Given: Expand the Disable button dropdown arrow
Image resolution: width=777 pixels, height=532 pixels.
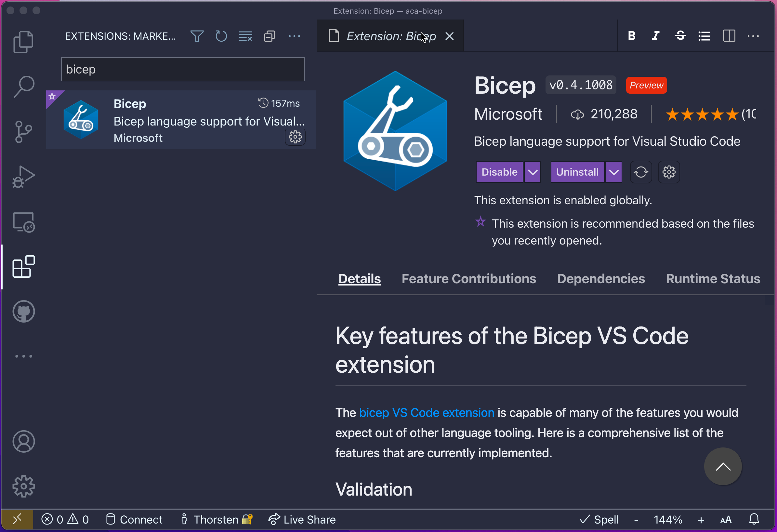Looking at the screenshot, I should 533,172.
